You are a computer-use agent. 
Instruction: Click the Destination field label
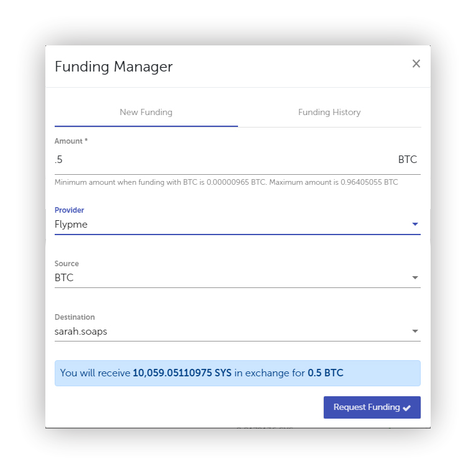tap(75, 317)
